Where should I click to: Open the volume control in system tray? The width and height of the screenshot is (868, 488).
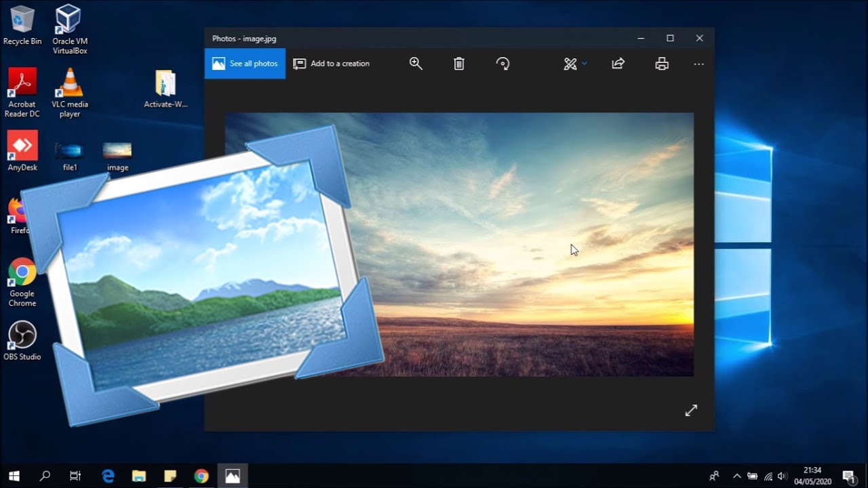(783, 476)
